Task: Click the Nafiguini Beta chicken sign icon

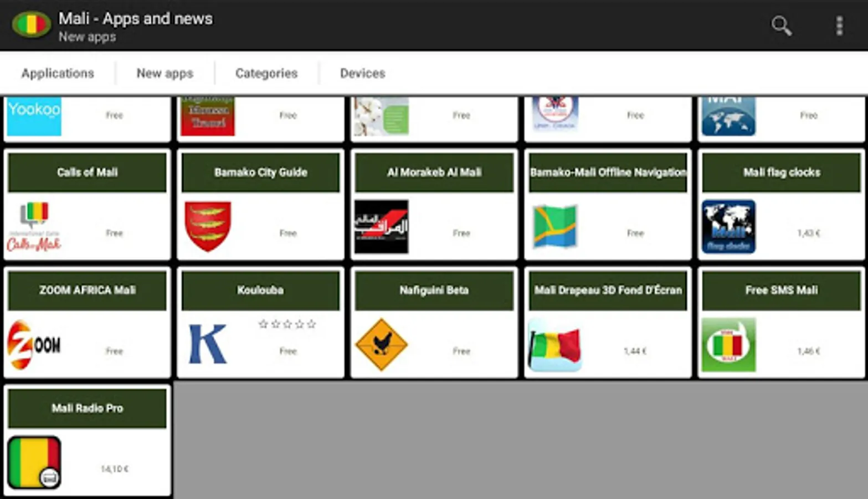Action: tap(382, 344)
